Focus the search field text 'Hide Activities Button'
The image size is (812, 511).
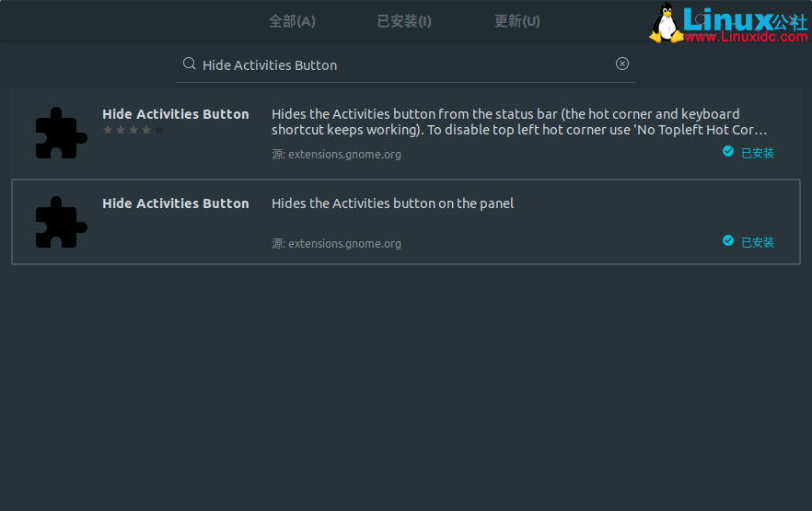(270, 65)
